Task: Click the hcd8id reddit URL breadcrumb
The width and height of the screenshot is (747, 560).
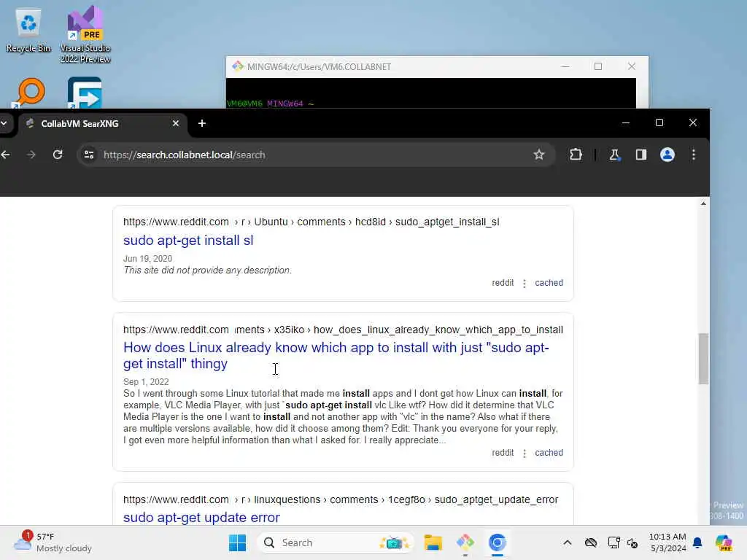Action: click(x=311, y=222)
